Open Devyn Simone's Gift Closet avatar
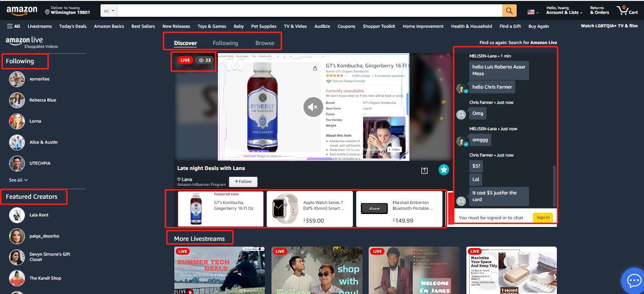644x294 pixels. click(17, 257)
